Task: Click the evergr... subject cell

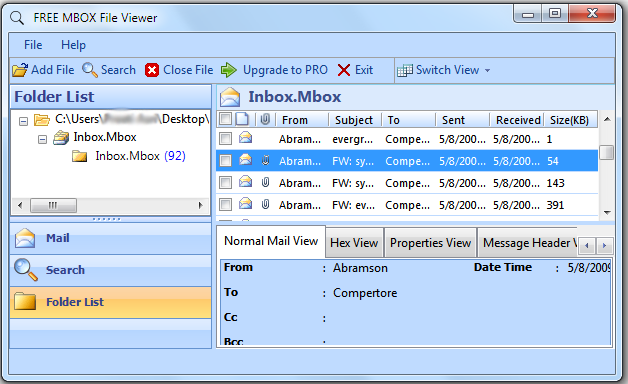Action: [x=352, y=139]
